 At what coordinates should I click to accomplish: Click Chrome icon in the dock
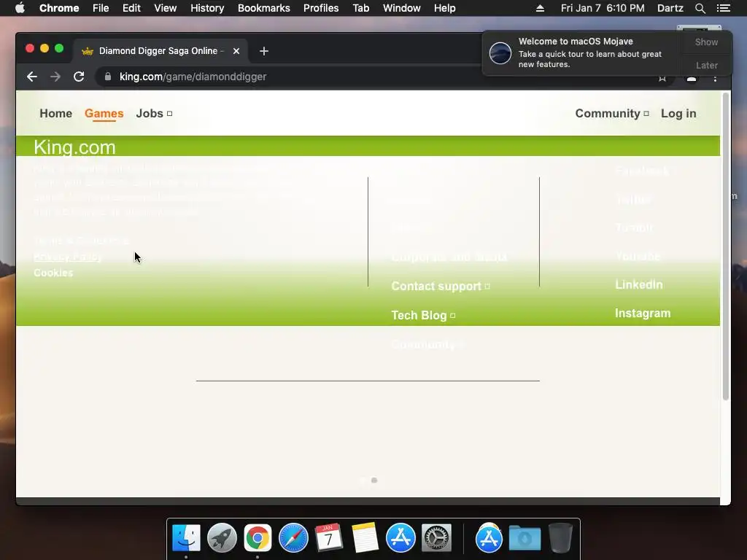(258, 538)
